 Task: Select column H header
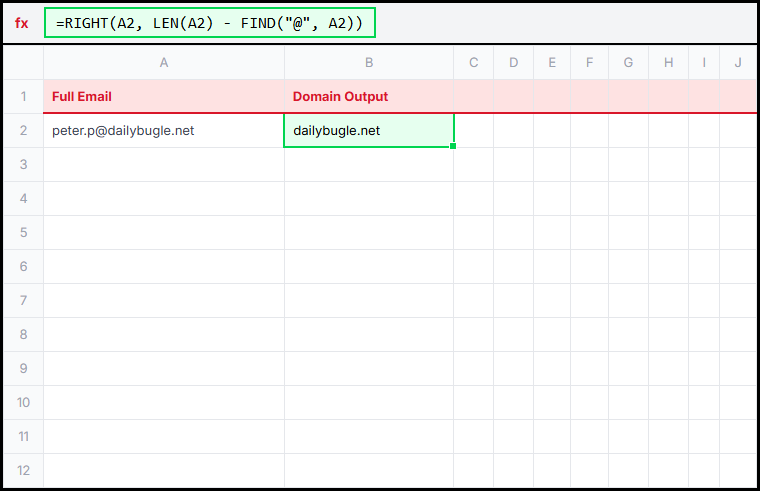click(x=668, y=63)
